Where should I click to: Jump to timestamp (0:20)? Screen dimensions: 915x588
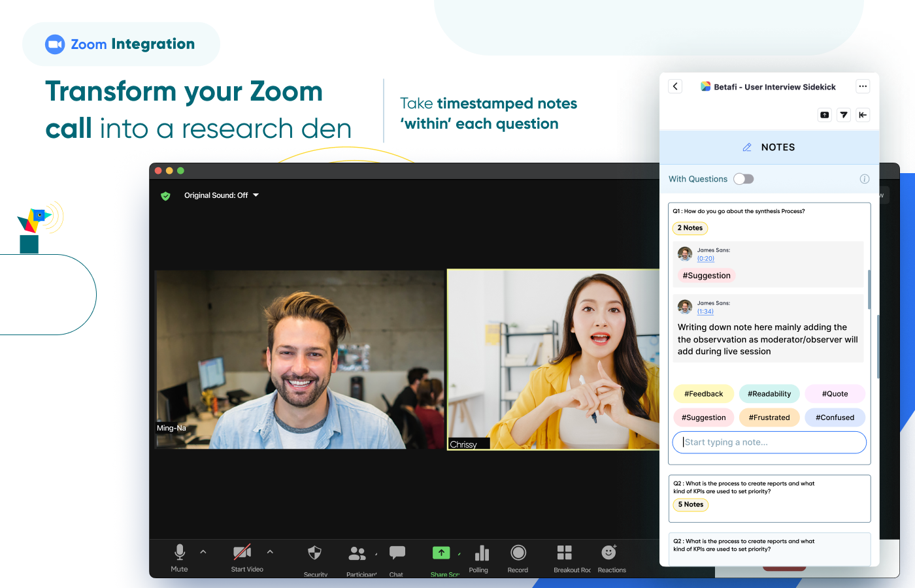coord(706,259)
